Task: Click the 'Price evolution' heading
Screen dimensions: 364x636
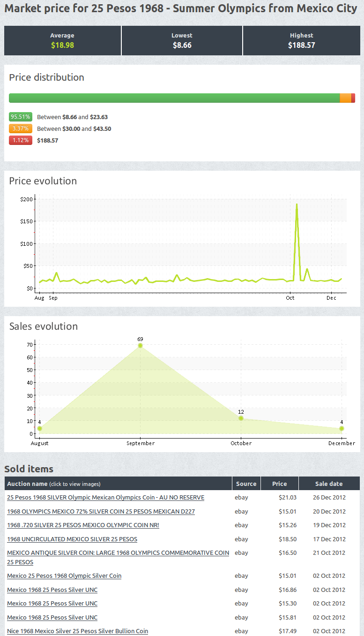Action: [x=43, y=181]
